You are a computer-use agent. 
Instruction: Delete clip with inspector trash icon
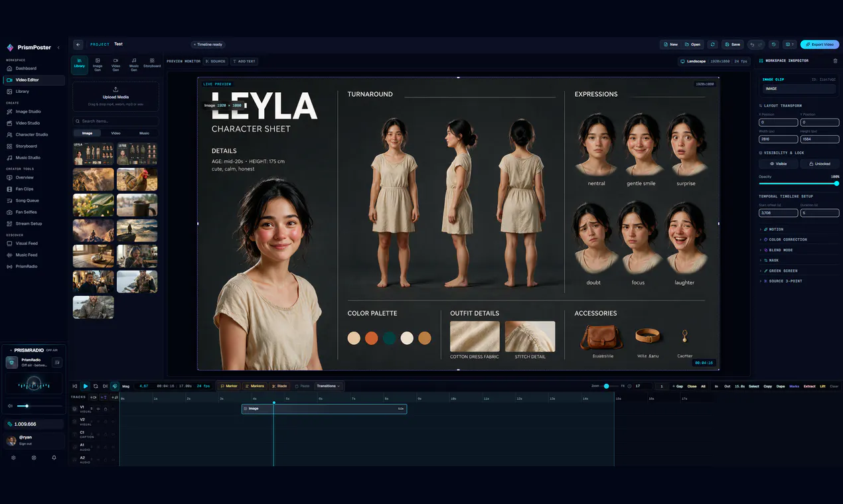(x=835, y=61)
